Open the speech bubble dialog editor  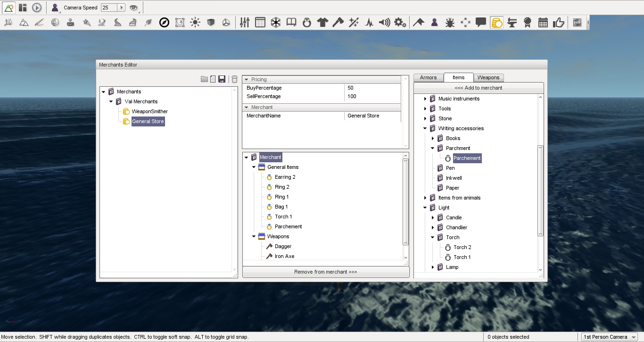tap(480, 22)
